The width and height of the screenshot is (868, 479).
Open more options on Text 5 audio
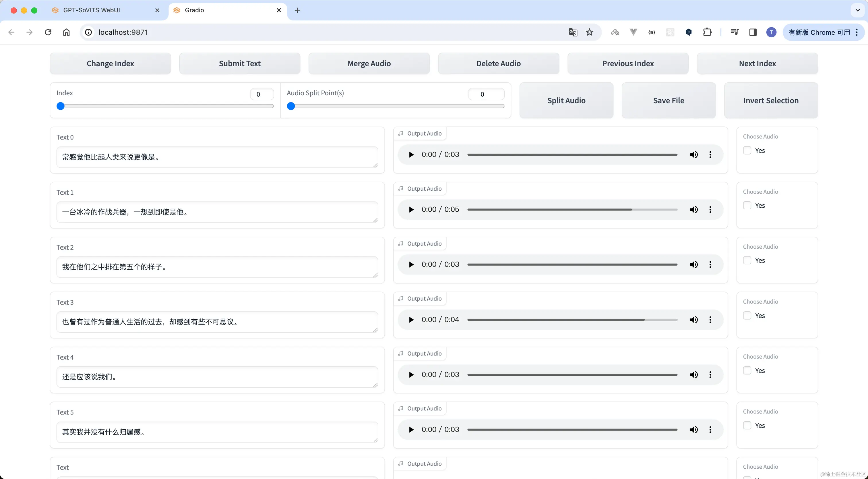(710, 429)
